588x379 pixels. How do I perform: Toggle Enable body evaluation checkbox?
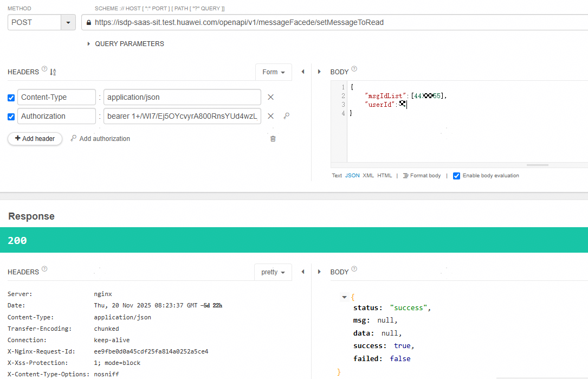click(x=456, y=176)
